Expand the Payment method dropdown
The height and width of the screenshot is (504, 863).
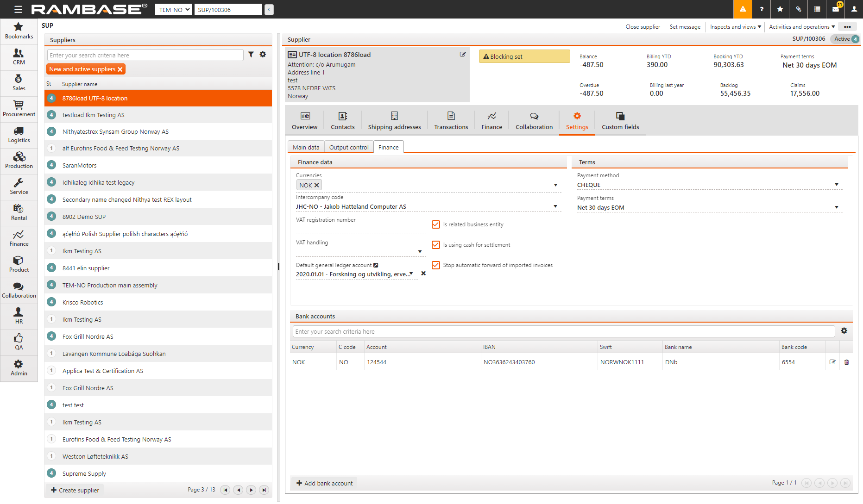[836, 185]
